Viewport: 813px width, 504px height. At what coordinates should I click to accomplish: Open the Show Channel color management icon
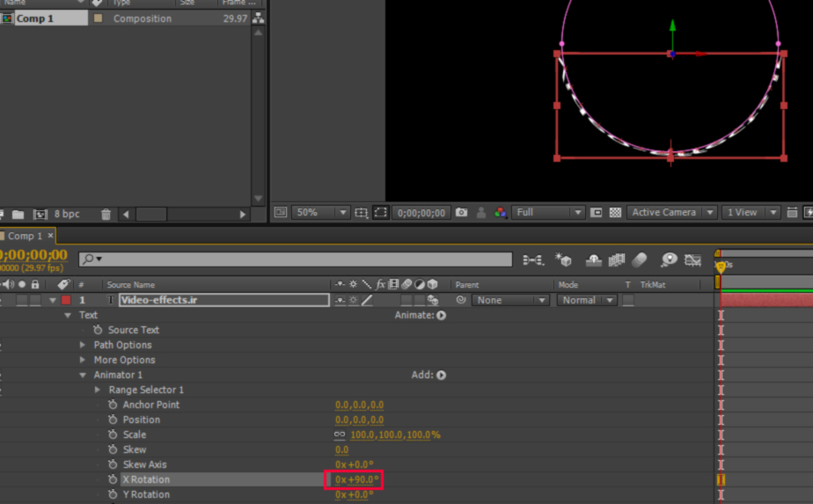coord(501,213)
